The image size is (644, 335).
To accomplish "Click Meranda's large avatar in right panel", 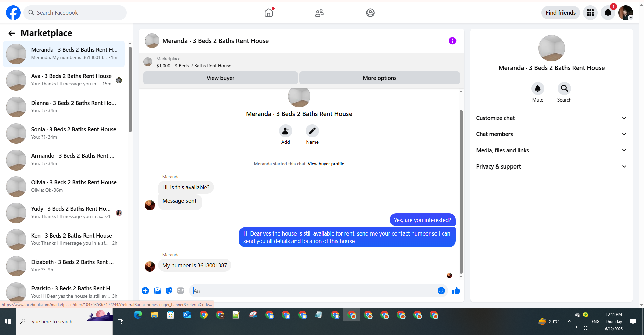I will [x=551, y=48].
